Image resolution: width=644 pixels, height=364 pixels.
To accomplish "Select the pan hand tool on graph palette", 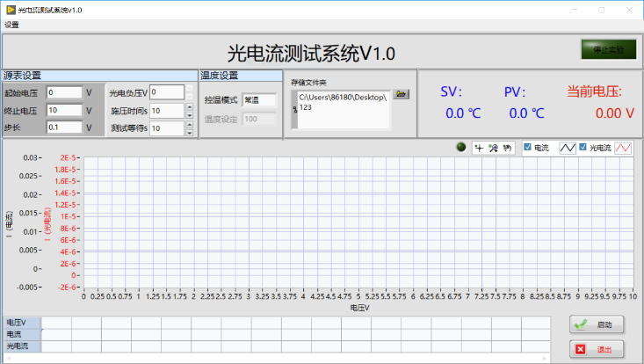I will [507, 148].
